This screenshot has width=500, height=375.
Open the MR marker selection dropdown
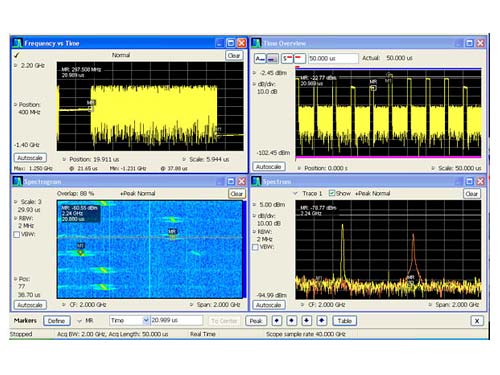pyautogui.click(x=79, y=321)
